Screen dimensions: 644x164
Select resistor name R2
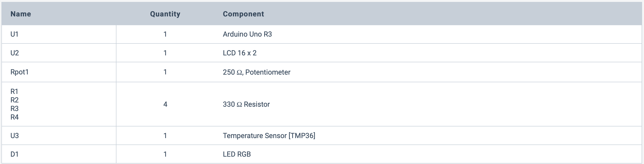(x=14, y=100)
